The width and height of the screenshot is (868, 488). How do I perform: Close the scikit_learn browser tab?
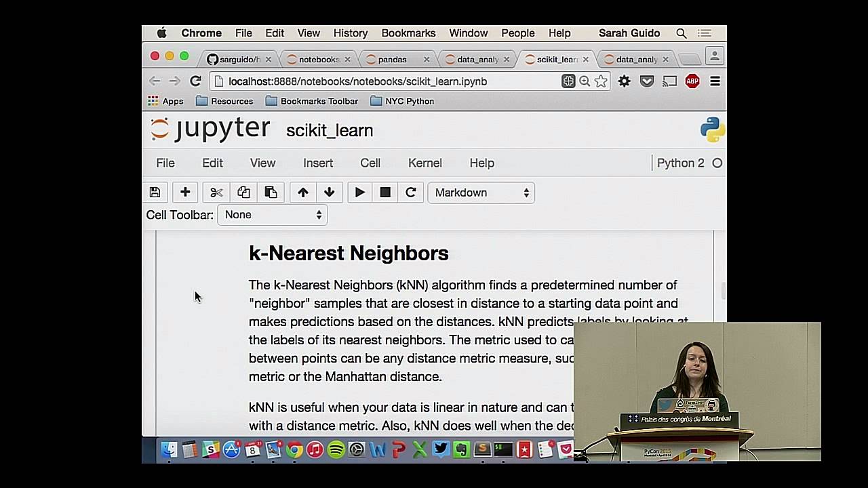[586, 60]
